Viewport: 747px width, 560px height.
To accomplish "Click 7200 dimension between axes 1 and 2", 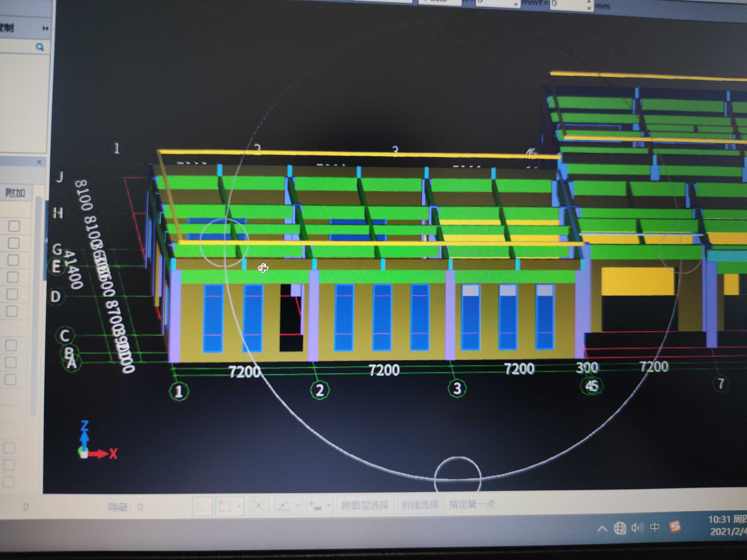I will pyautogui.click(x=245, y=372).
